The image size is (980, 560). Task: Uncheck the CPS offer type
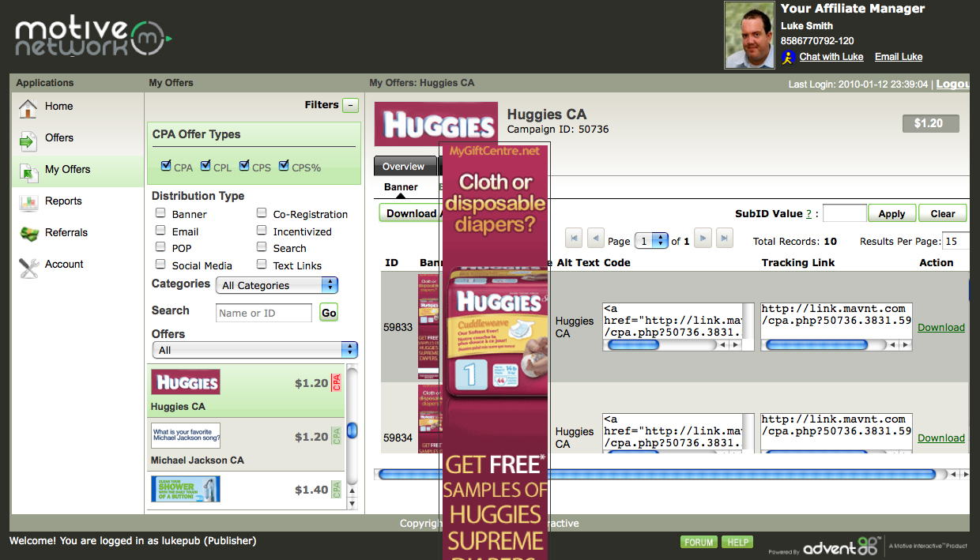244,166
